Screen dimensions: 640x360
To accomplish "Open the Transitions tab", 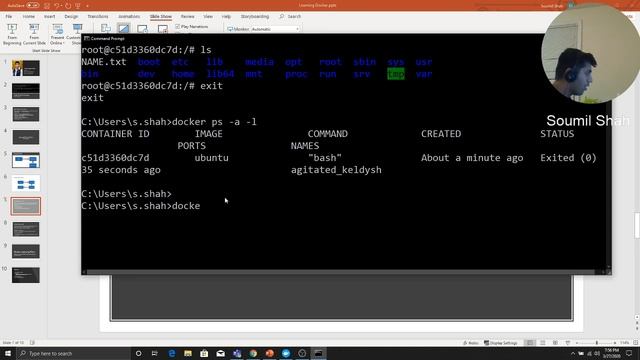I will coord(98,16).
